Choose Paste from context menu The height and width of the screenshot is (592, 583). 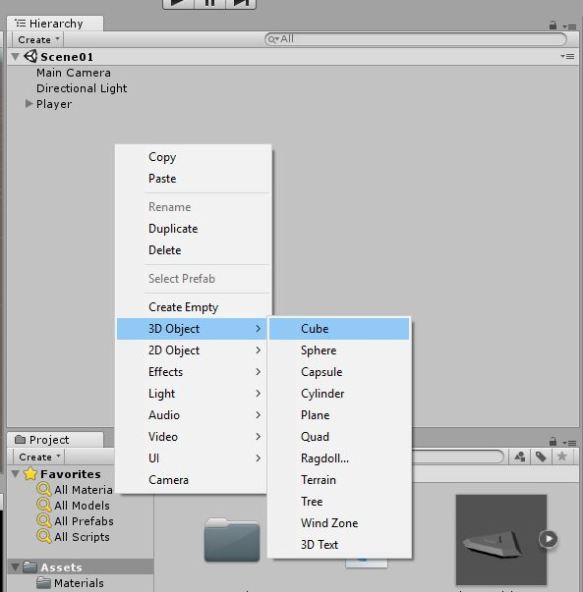coord(193,179)
